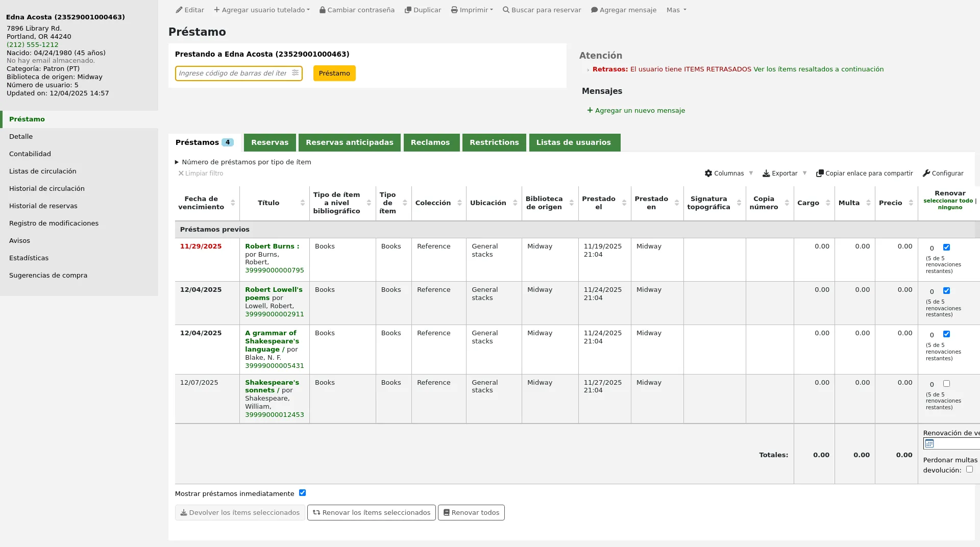Viewport: 980px width, 547px height.
Task: Click the Buscar para reservar magnifier icon
Action: (506, 10)
